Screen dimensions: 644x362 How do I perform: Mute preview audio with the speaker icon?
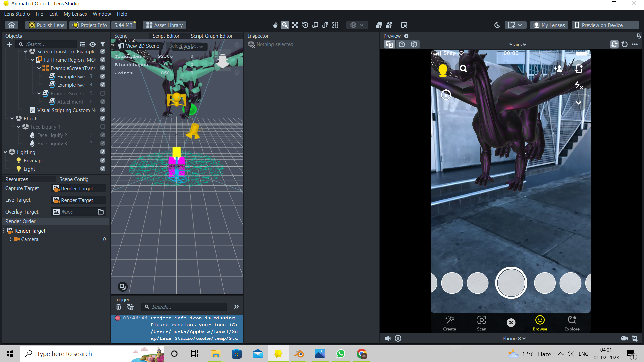pos(388,338)
